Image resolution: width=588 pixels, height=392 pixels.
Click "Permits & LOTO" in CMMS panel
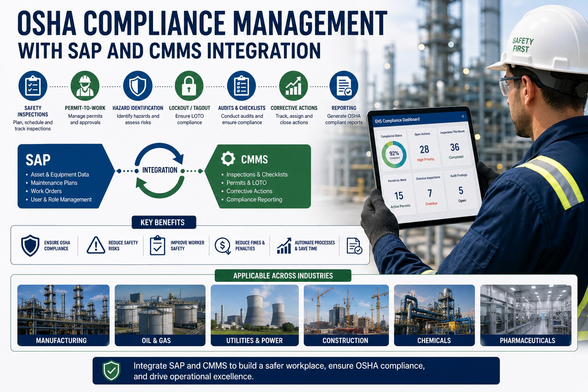(x=247, y=183)
